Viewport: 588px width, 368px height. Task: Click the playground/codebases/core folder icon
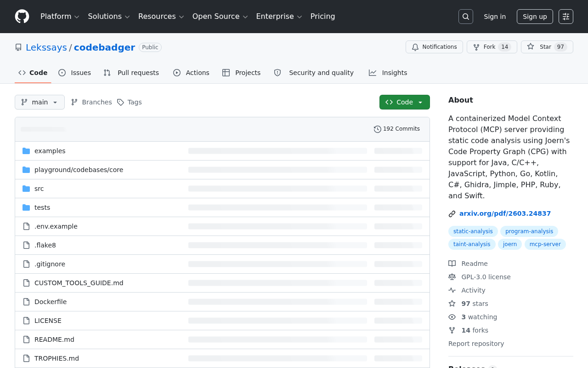tap(26, 170)
